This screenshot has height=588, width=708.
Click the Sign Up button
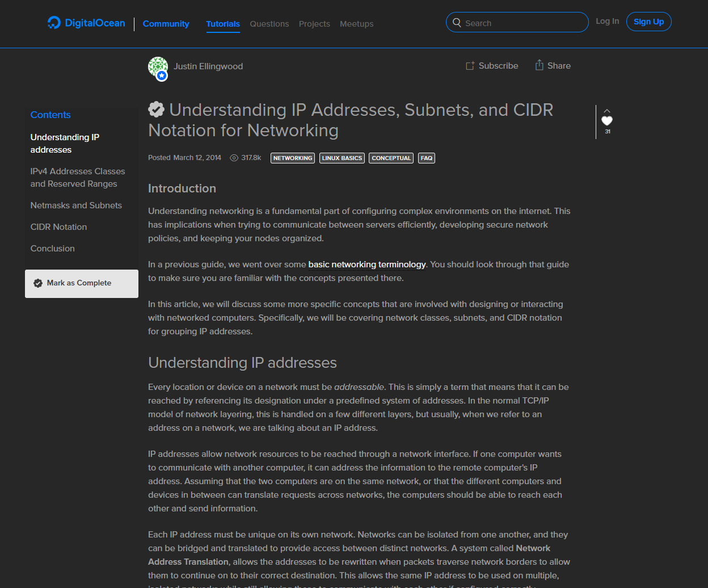coord(648,22)
